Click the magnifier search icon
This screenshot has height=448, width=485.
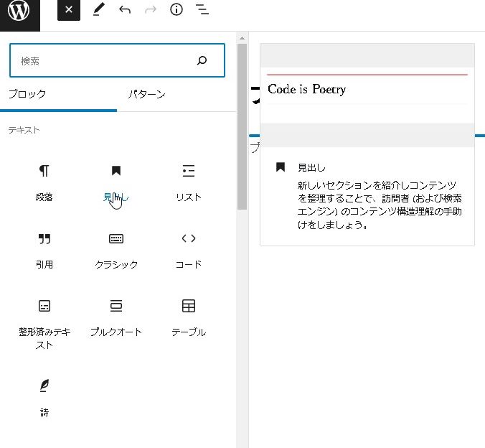click(202, 61)
